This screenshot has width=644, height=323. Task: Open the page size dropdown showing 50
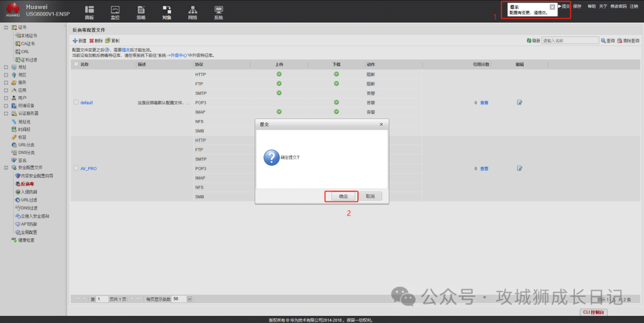(x=182, y=299)
